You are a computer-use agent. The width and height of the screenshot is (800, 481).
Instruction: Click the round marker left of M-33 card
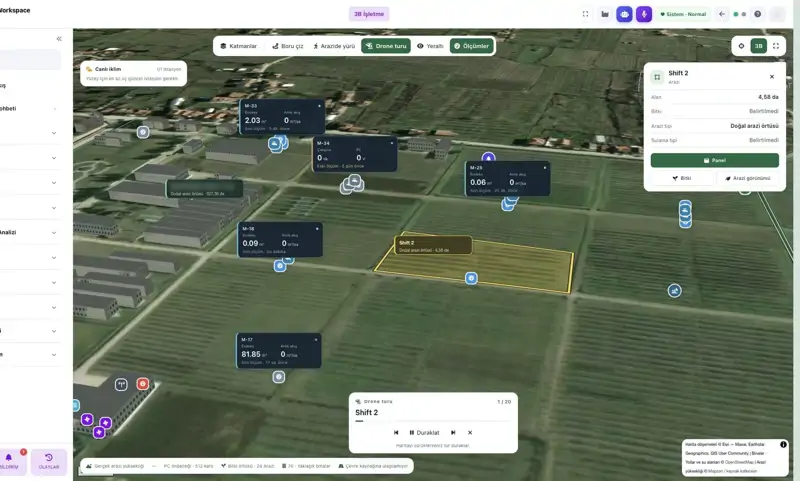click(143, 132)
